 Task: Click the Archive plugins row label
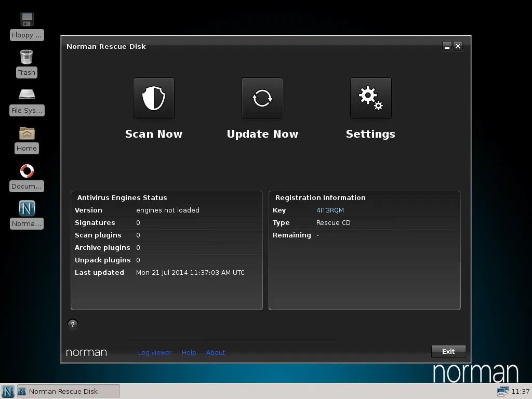(x=102, y=248)
